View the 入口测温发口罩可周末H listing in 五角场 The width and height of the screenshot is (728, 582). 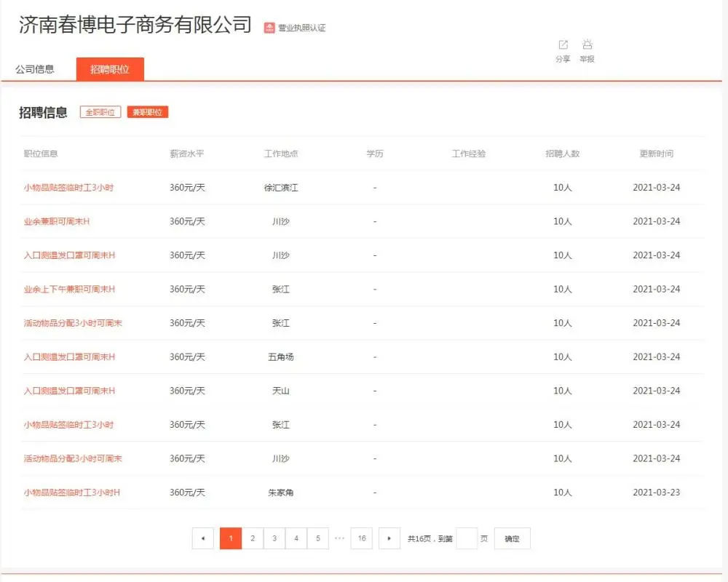click(71, 356)
